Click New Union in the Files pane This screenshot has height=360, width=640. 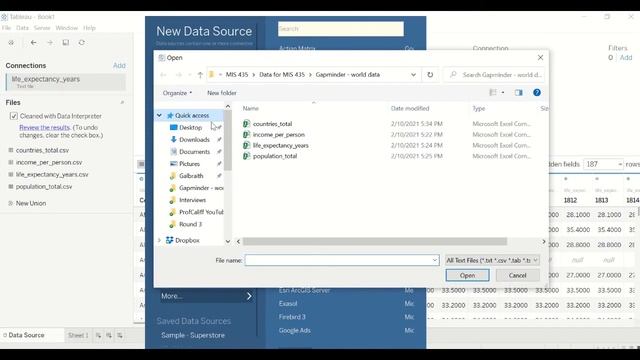click(31, 203)
